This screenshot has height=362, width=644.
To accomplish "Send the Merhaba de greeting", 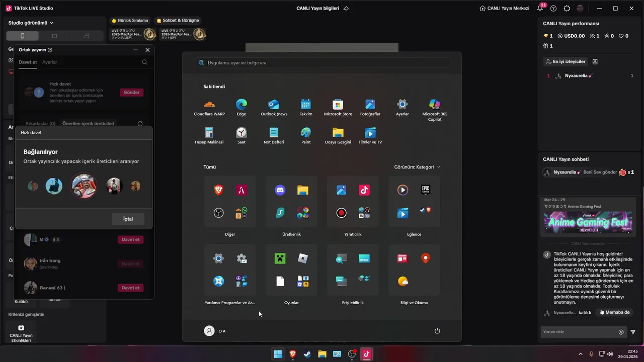I will (x=614, y=312).
